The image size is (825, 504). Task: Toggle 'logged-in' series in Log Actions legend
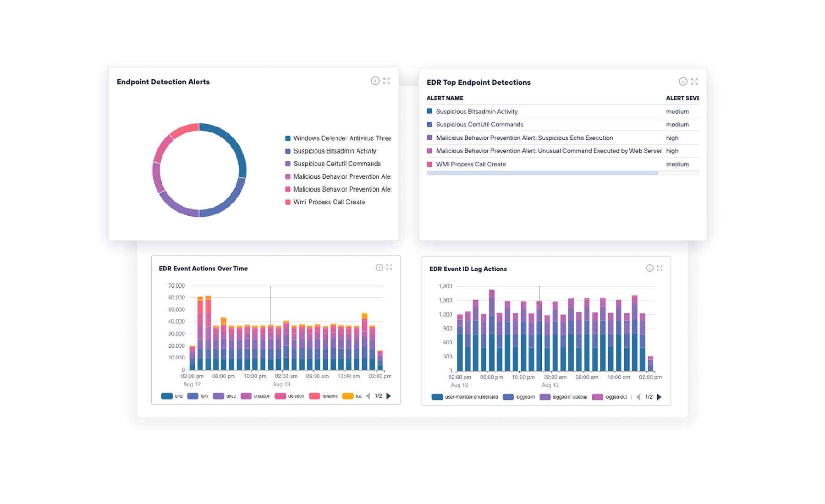click(x=519, y=397)
